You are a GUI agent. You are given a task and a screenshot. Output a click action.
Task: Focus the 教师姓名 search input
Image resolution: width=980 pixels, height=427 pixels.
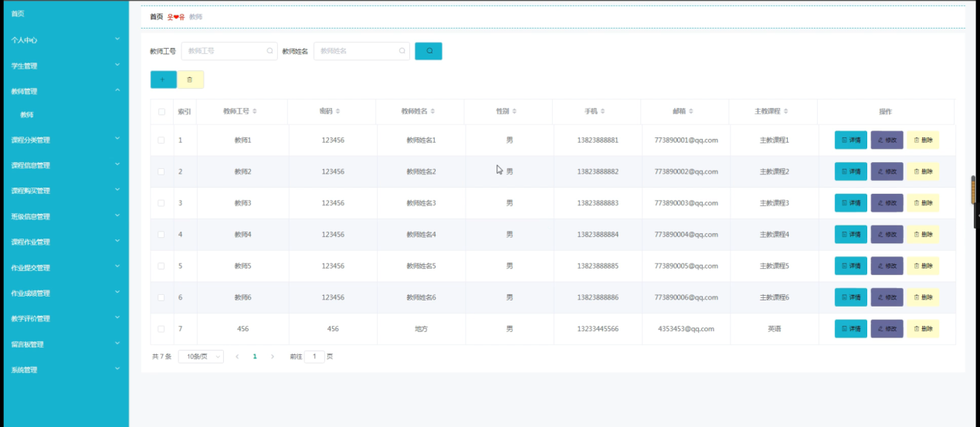coord(361,51)
